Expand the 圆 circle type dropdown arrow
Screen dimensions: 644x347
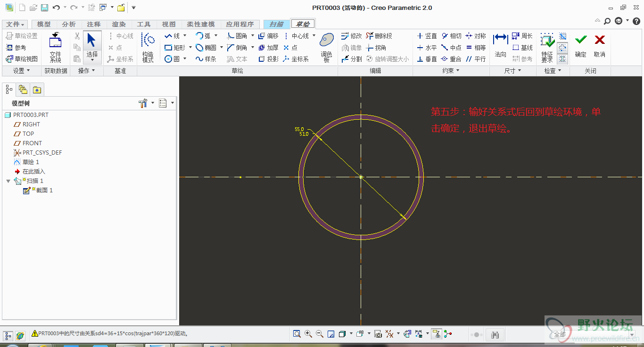pyautogui.click(x=185, y=59)
